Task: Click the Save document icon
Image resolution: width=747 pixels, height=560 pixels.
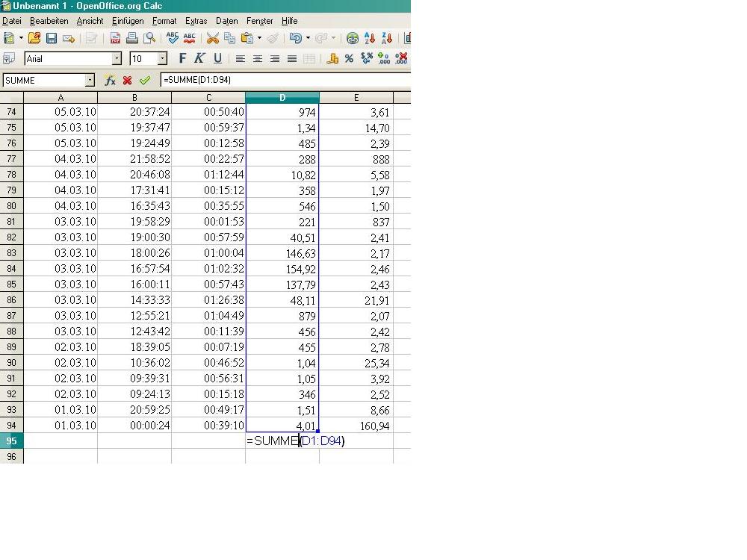Action: pyautogui.click(x=52, y=38)
